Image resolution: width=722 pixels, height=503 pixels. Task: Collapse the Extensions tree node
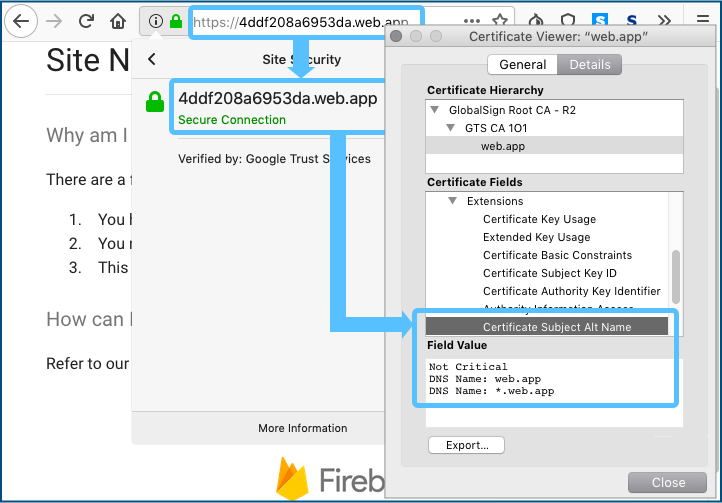coord(453,201)
